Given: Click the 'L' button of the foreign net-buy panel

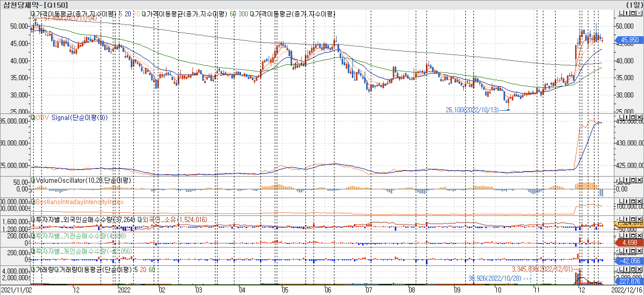Looking at the screenshot, I should tap(621, 219).
